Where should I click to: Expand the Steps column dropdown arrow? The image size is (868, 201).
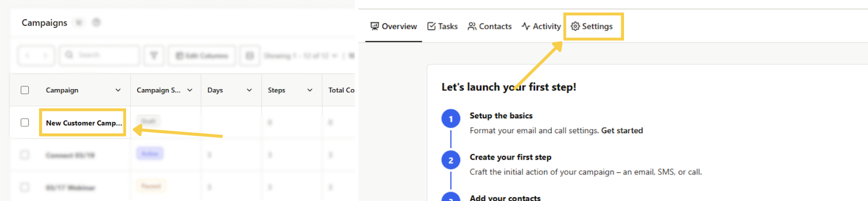tap(310, 90)
